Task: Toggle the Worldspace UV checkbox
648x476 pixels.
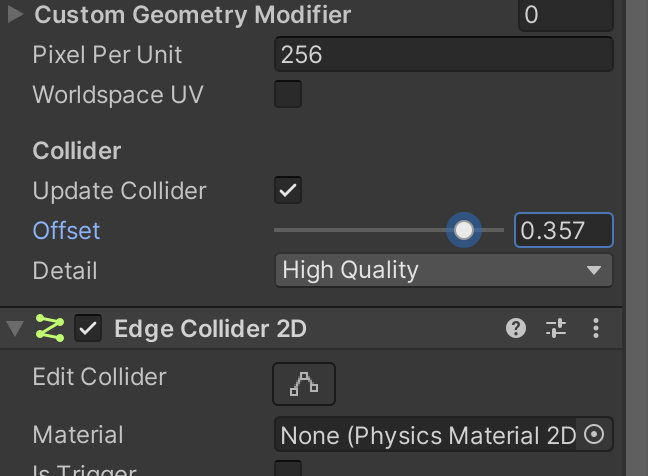Action: (x=288, y=94)
